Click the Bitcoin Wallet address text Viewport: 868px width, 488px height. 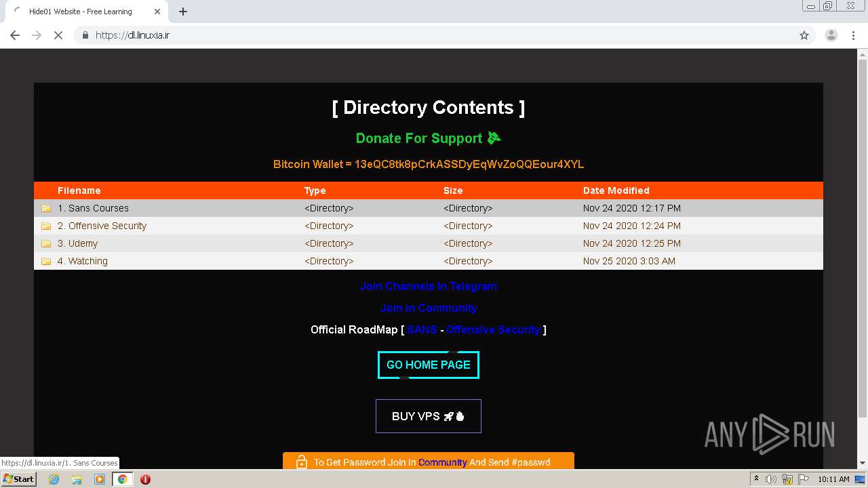point(429,164)
